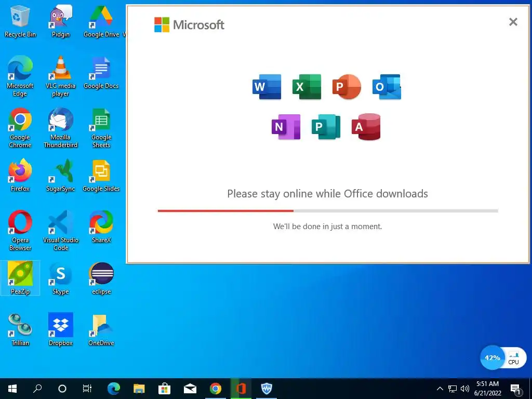This screenshot has height=399, width=532.
Task: Click the network status tray icon
Action: [453, 389]
